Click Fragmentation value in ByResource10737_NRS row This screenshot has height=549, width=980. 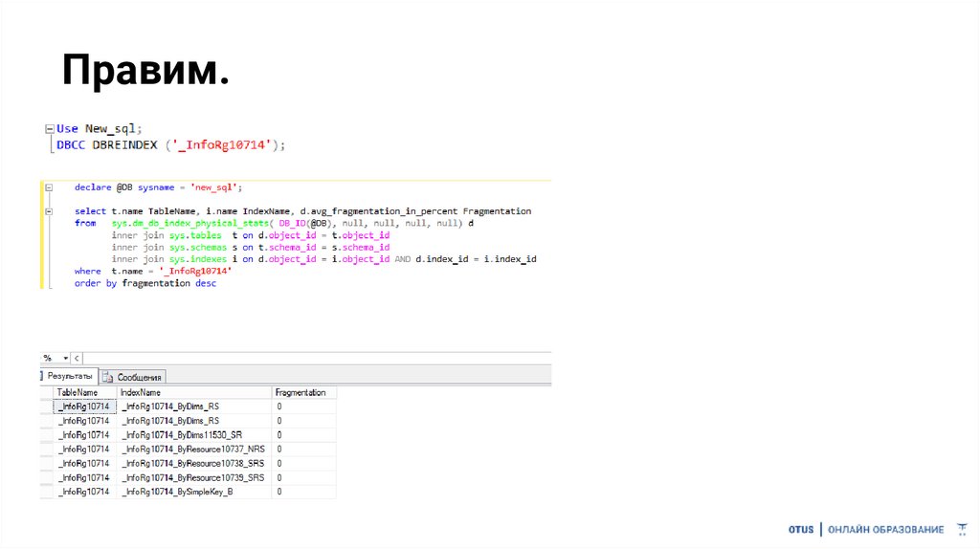coord(303,450)
